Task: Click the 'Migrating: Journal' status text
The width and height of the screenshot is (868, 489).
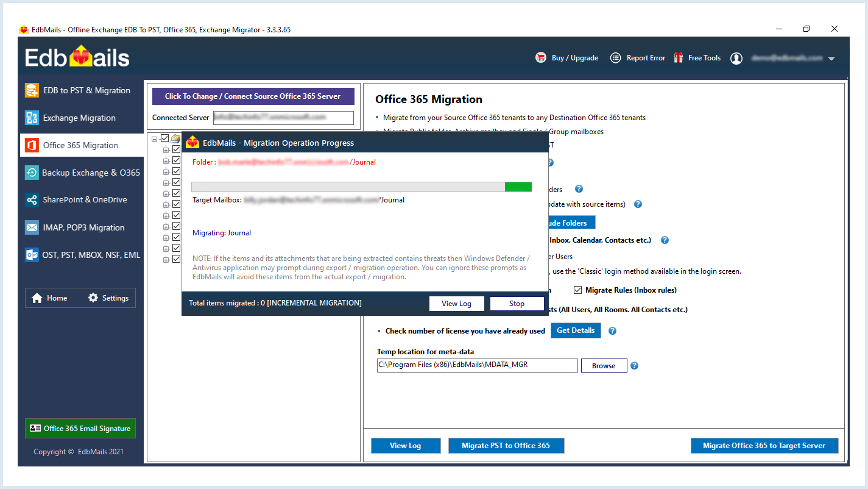Action: (222, 233)
